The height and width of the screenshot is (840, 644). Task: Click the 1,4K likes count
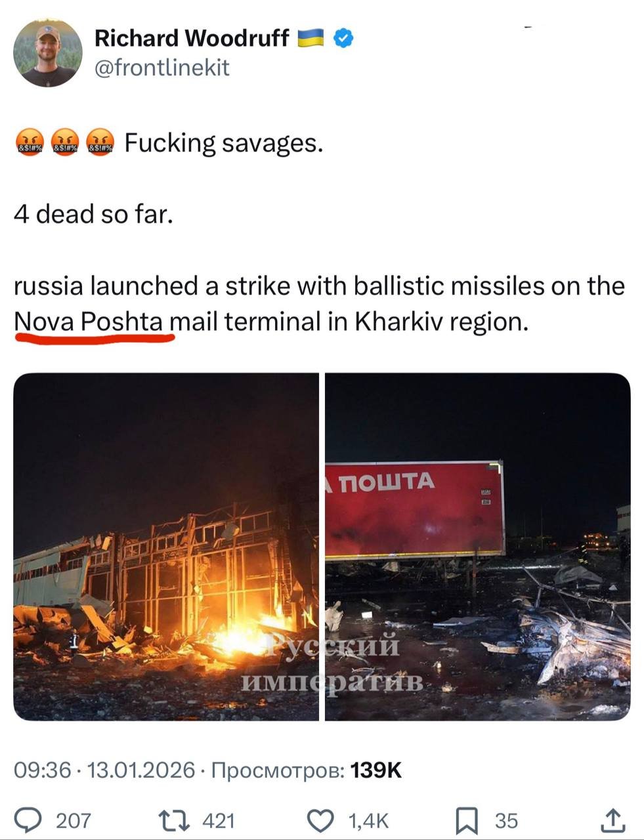coord(368,820)
